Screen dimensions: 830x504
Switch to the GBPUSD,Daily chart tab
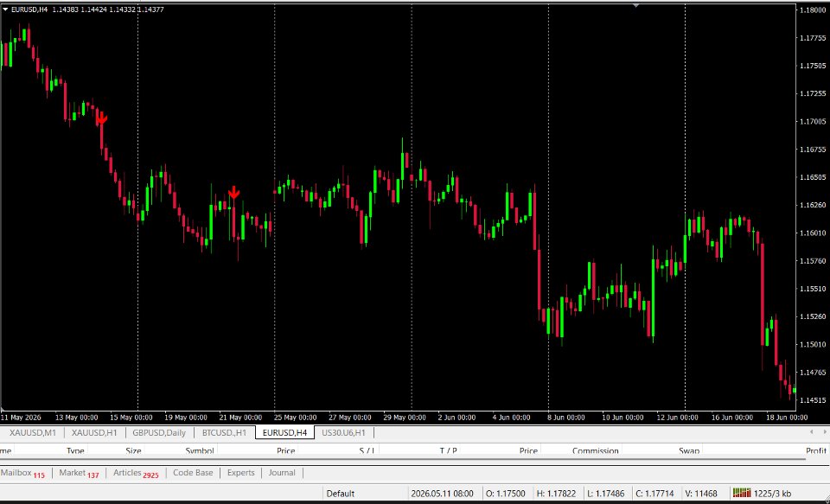[159, 432]
